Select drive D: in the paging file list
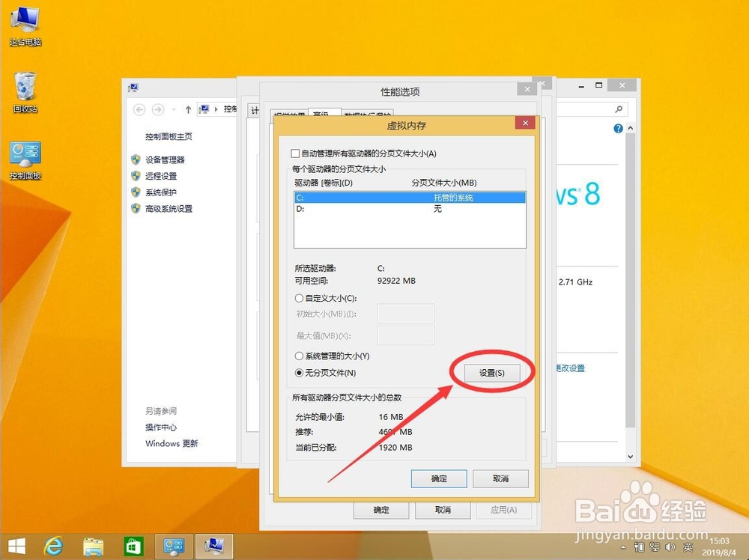749x560 pixels. click(x=337, y=210)
